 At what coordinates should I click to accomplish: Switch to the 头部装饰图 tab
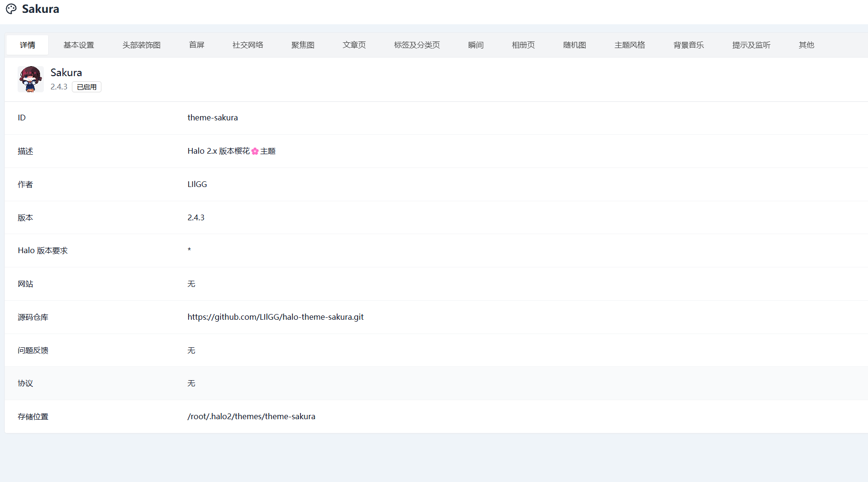pos(141,45)
